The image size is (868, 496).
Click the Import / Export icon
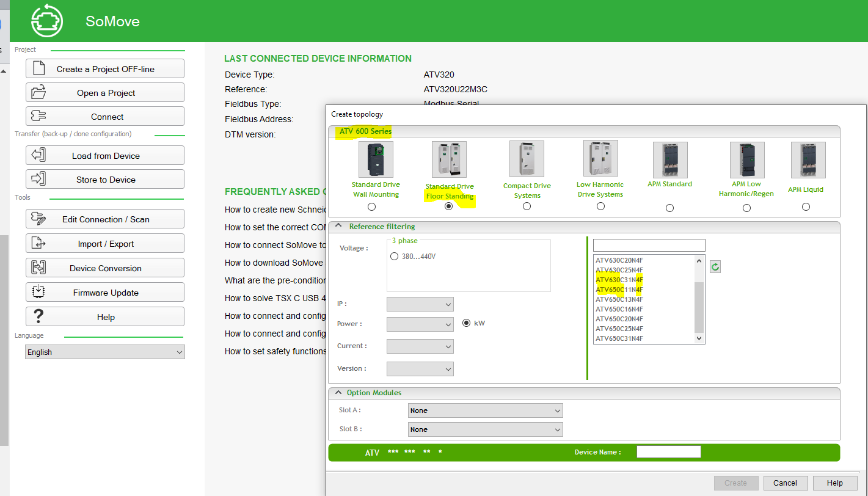coord(38,243)
